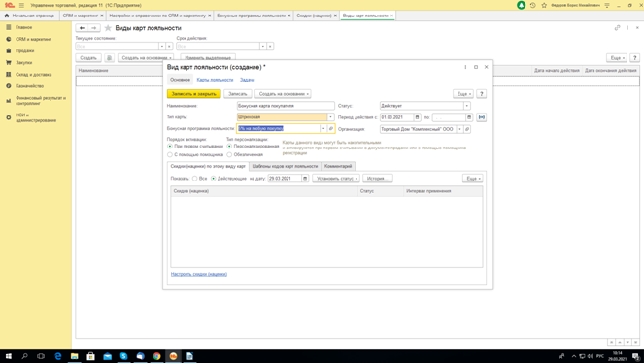Open calendar for period start date 01.03.2021
This screenshot has width=644, height=363.
[x=417, y=117]
